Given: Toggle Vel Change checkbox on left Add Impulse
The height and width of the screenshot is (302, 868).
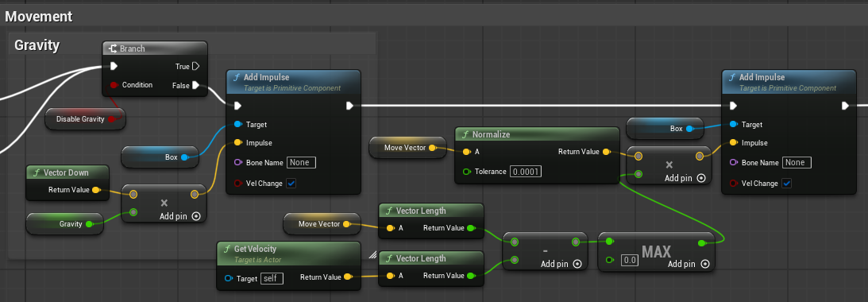Looking at the screenshot, I should click(x=291, y=184).
